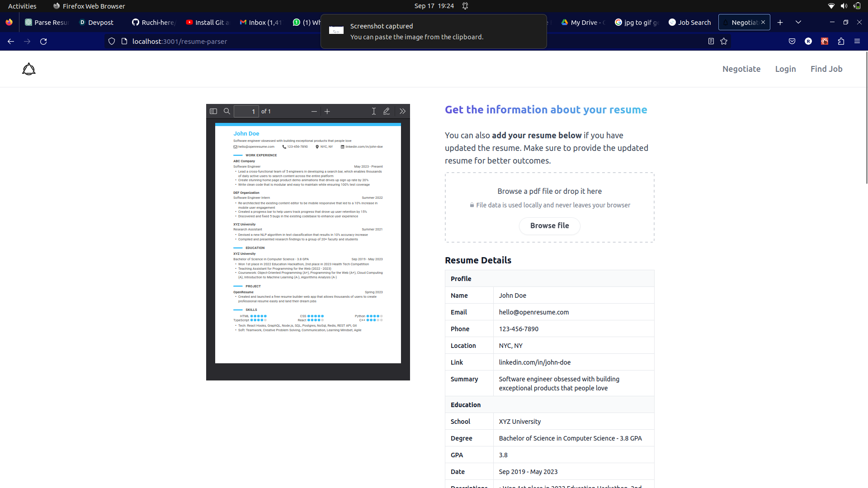
Task: Open the Negotiate navigation link
Action: coord(741,69)
